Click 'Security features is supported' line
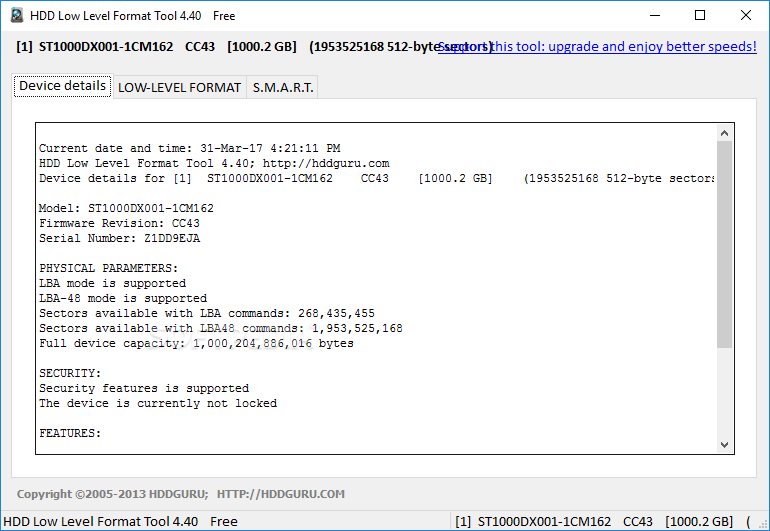The width and height of the screenshot is (770, 531). pyautogui.click(x=144, y=389)
